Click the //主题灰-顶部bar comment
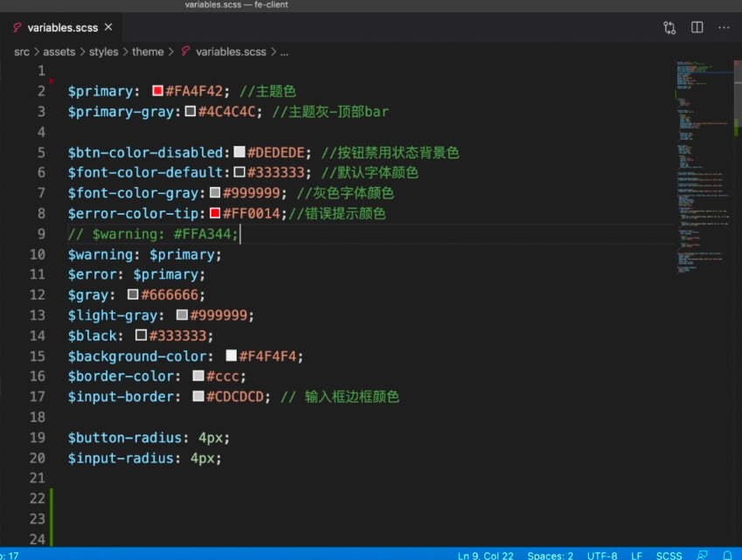 (330, 112)
